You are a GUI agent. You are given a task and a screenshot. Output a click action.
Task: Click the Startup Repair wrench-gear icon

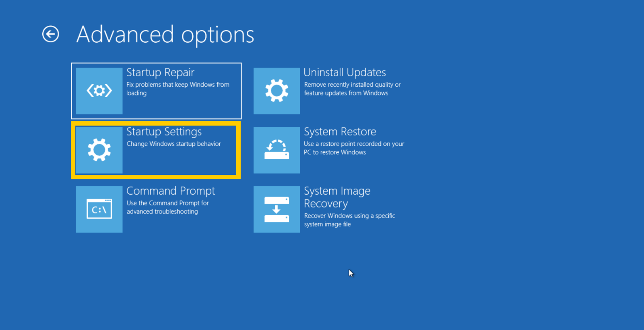pos(99,91)
